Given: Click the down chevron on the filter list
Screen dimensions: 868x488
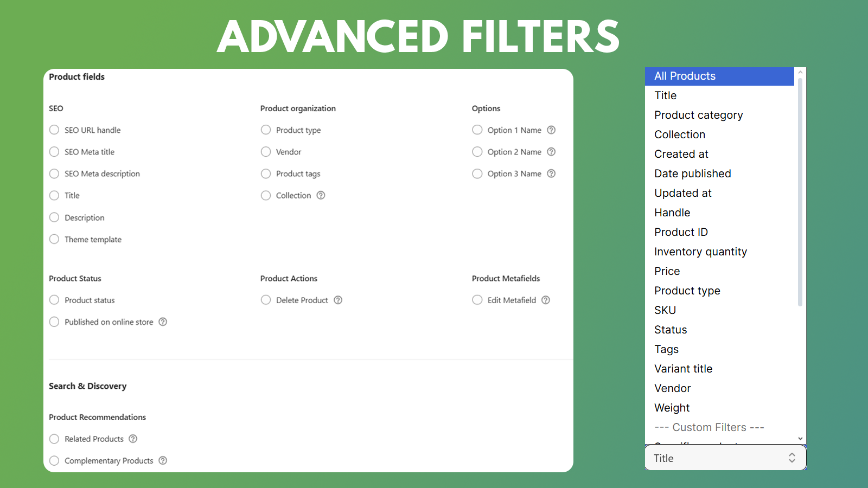Looking at the screenshot, I should (x=800, y=438).
